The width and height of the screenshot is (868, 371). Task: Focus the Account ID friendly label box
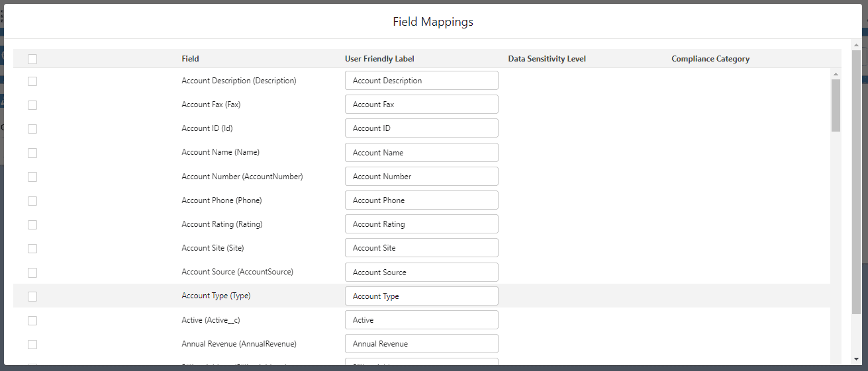421,128
